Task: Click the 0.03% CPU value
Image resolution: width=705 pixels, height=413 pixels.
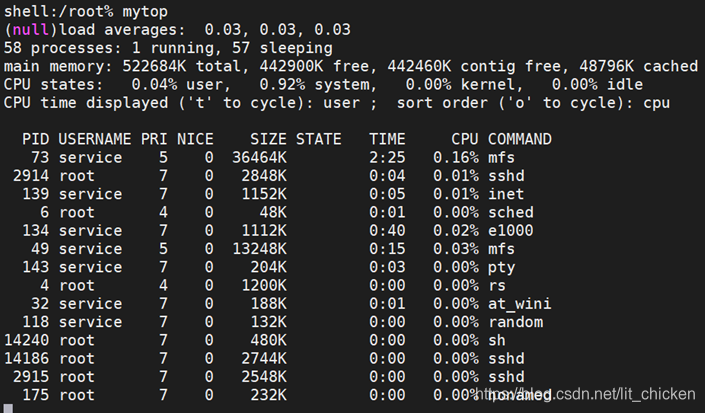Action: 456,249
